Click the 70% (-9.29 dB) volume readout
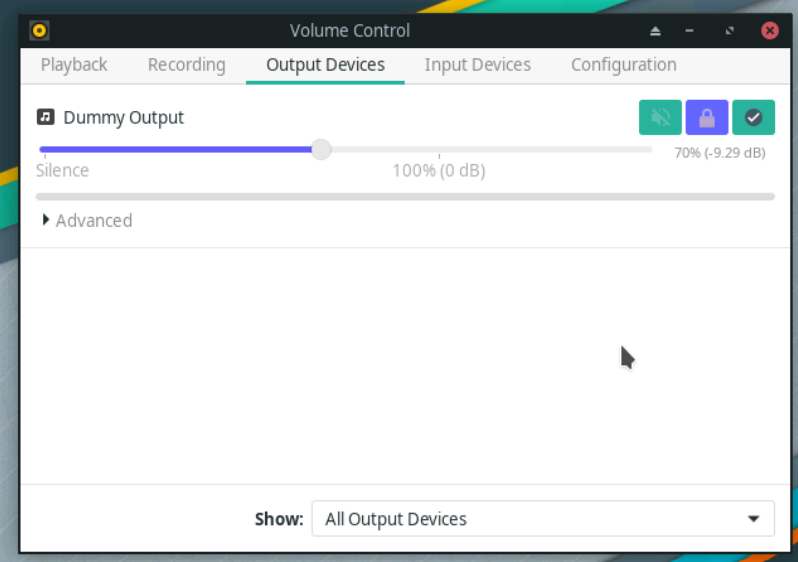Screen dimensions: 798x562 (720, 153)
